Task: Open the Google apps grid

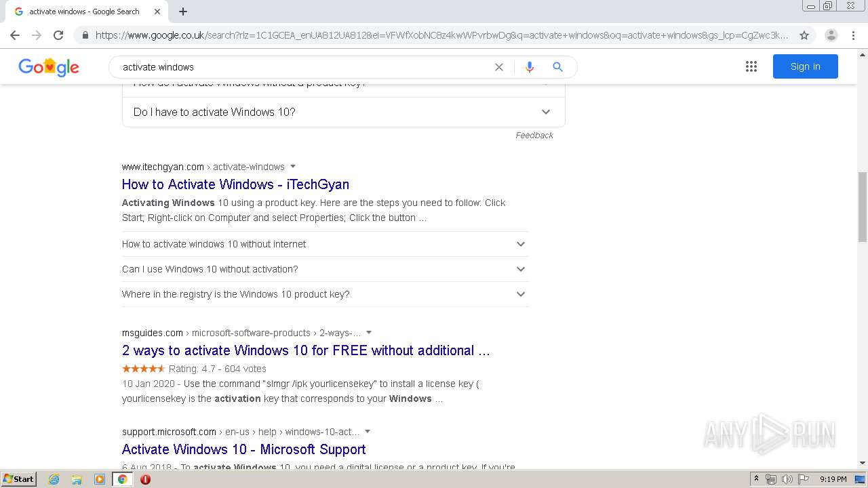Action: [751, 66]
